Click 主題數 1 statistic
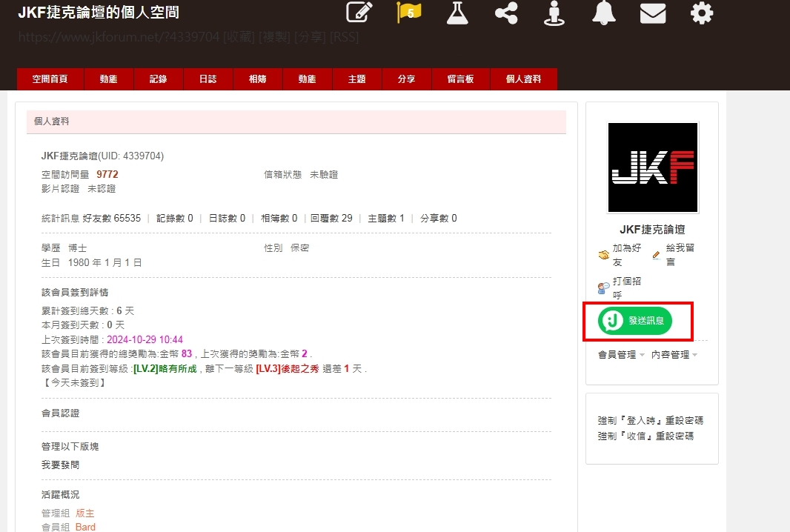 coord(386,218)
